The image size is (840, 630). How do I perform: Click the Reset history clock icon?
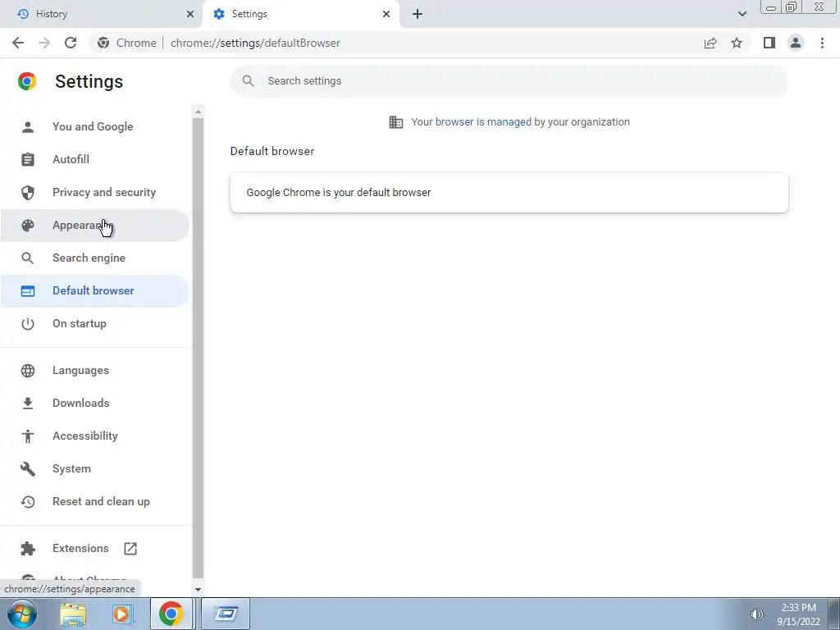[28, 502]
